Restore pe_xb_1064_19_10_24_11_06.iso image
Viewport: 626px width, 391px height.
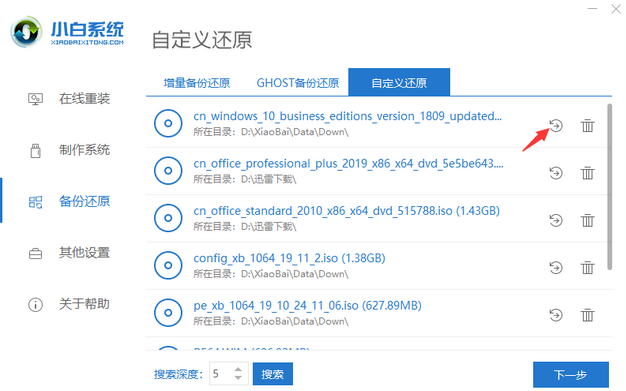click(556, 315)
